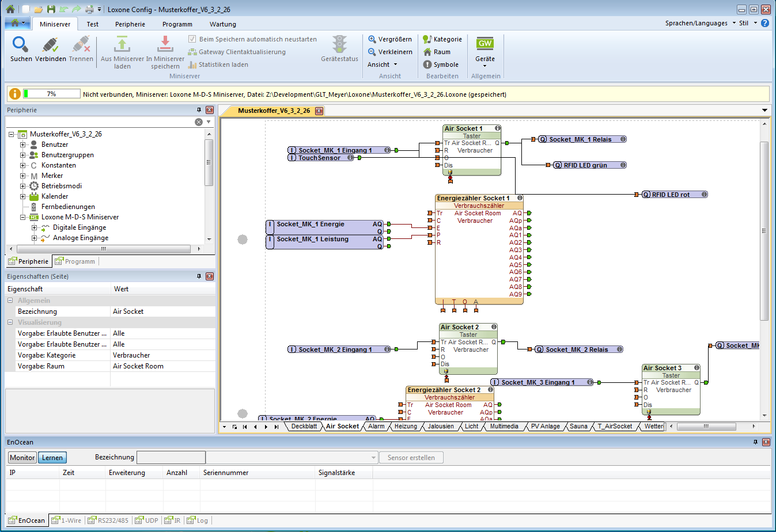
Task: Expand the Digitale Eingänge node
Action: click(x=35, y=227)
